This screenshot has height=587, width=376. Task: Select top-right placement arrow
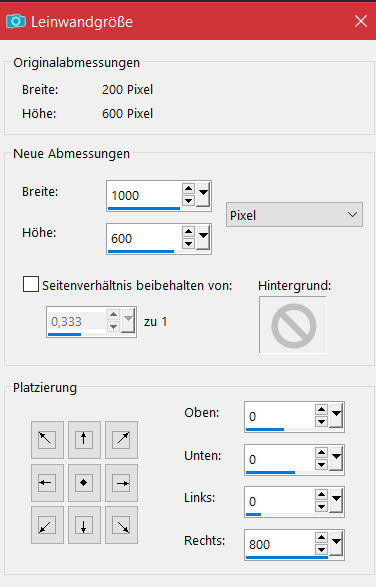[121, 440]
